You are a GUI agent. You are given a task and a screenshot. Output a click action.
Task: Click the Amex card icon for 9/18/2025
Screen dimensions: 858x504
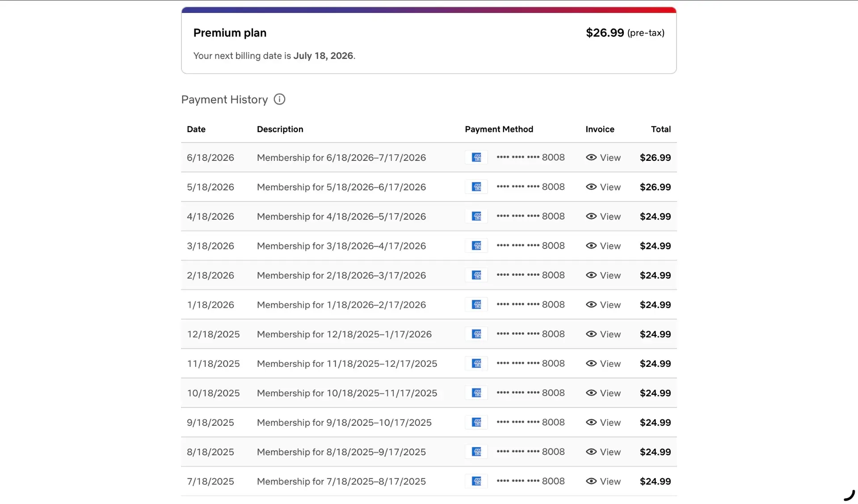pyautogui.click(x=476, y=422)
